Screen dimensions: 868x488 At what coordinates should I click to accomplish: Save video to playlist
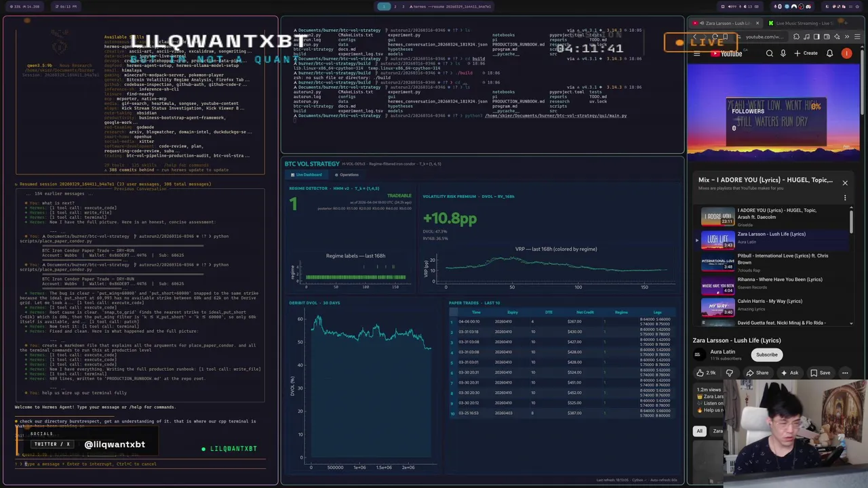[x=821, y=373]
